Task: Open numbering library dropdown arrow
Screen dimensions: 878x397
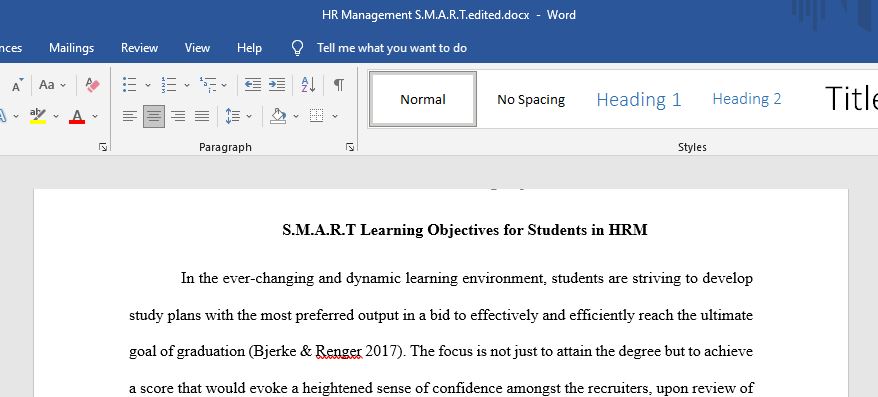Action: 187,85
